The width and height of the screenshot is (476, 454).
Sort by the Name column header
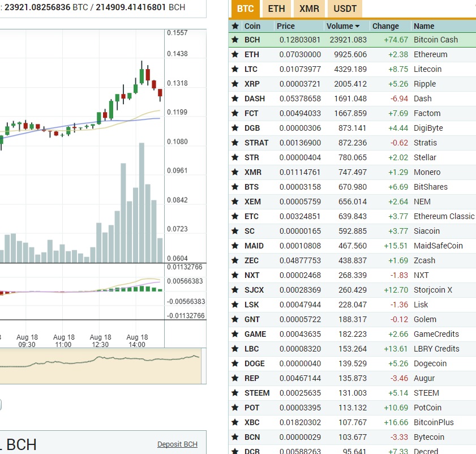[424, 26]
